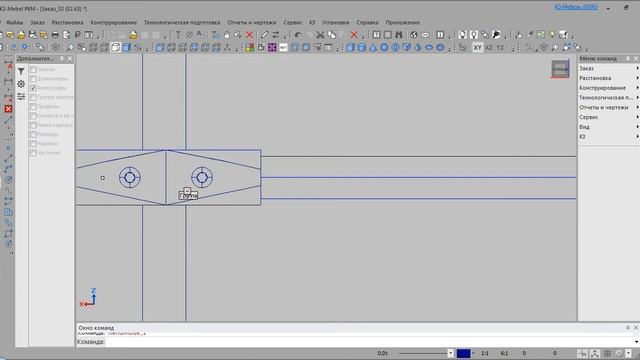This screenshot has height=360, width=640.
Task: Click the scissors Cut icon
Action: [320, 35]
